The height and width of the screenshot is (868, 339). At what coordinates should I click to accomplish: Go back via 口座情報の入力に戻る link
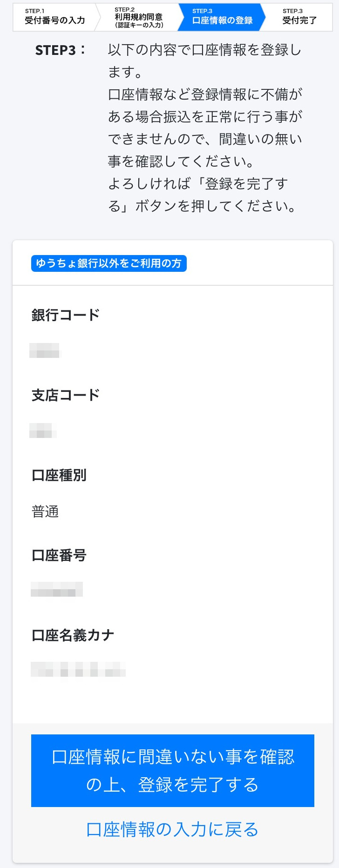point(172,829)
